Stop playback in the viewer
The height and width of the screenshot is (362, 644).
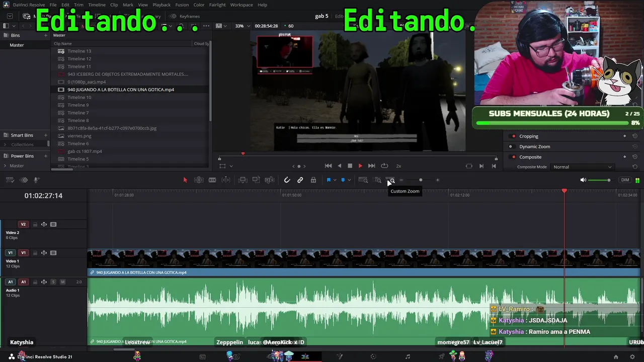[350, 166]
